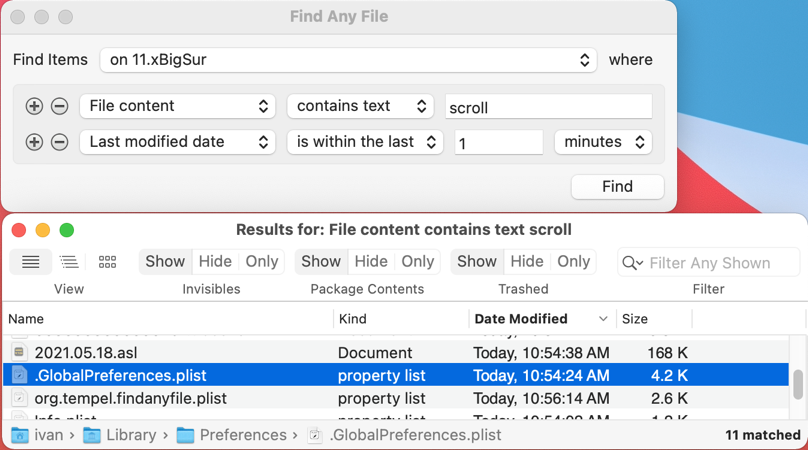Sort results by Kind column header
808x450 pixels.
[x=352, y=319]
